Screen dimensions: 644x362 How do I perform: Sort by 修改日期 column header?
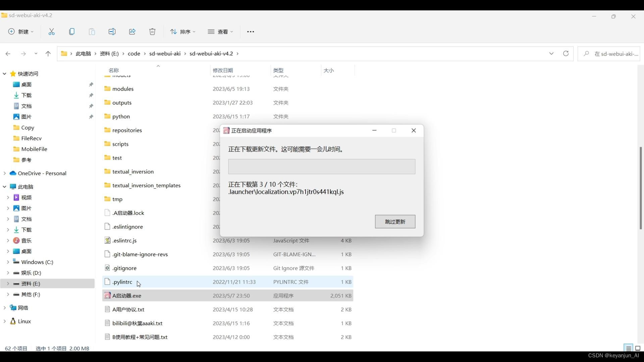coord(223,70)
